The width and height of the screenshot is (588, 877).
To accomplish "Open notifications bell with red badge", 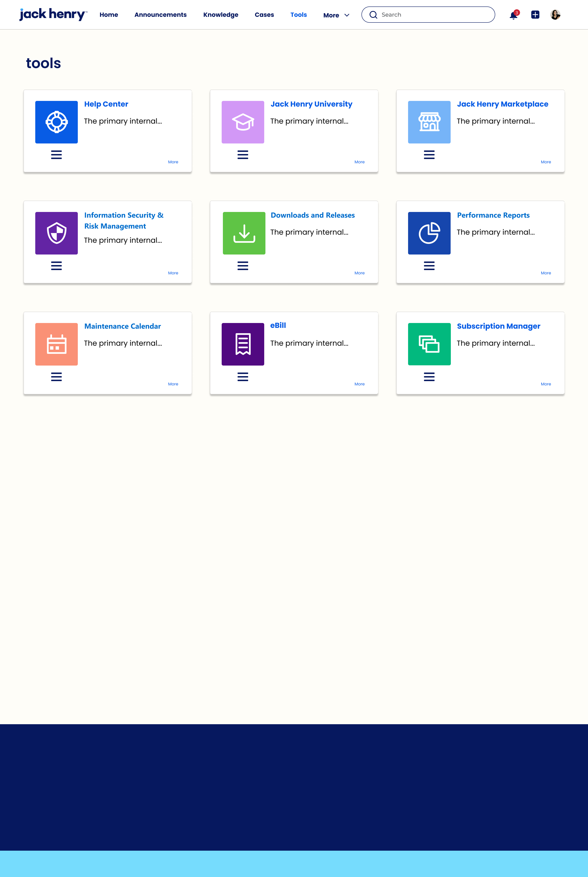I will point(514,15).
